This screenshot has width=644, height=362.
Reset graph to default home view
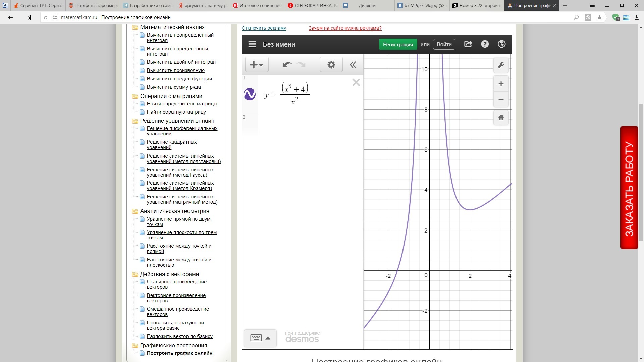pyautogui.click(x=501, y=118)
